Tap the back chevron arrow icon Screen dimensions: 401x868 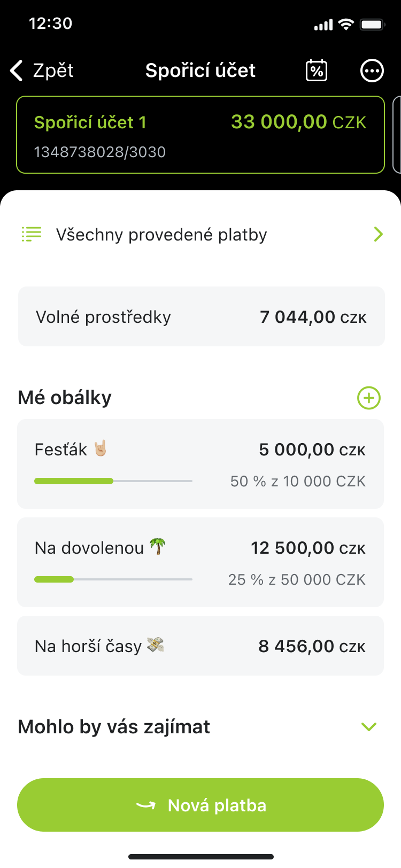coord(17,71)
